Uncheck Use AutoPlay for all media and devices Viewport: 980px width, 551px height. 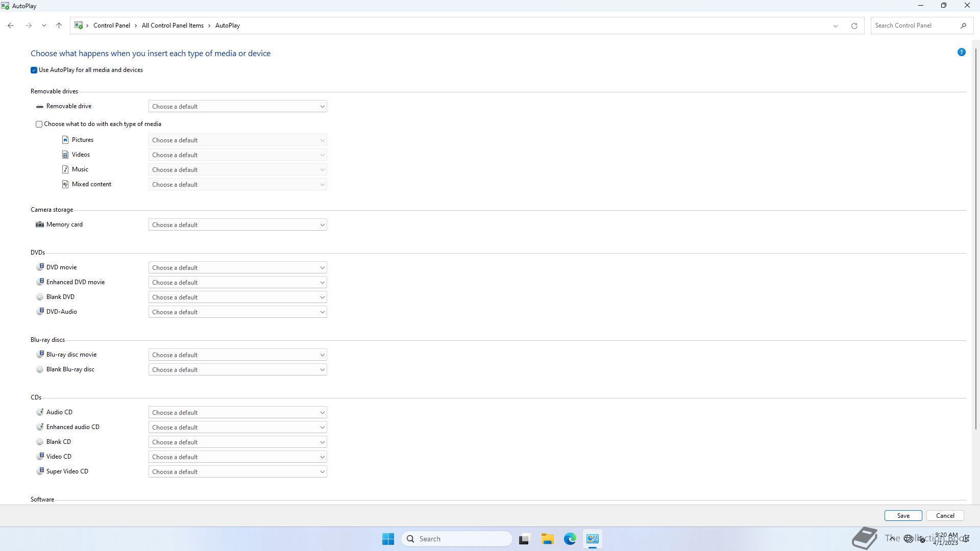coord(34,70)
